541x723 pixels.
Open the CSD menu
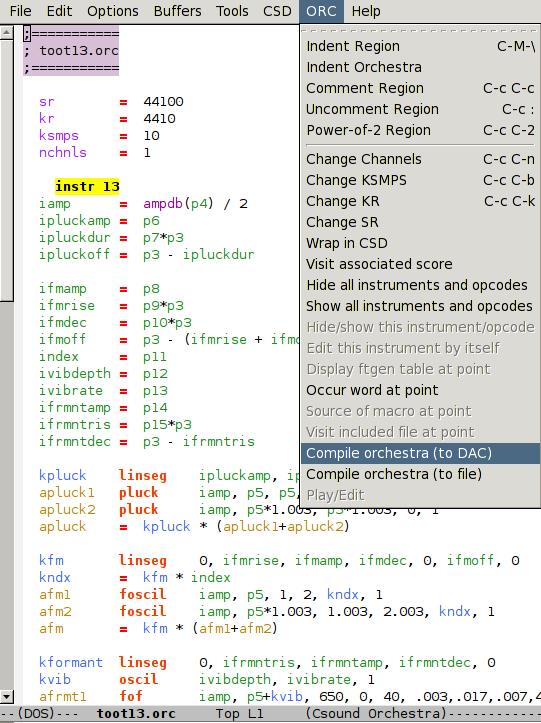(277, 11)
